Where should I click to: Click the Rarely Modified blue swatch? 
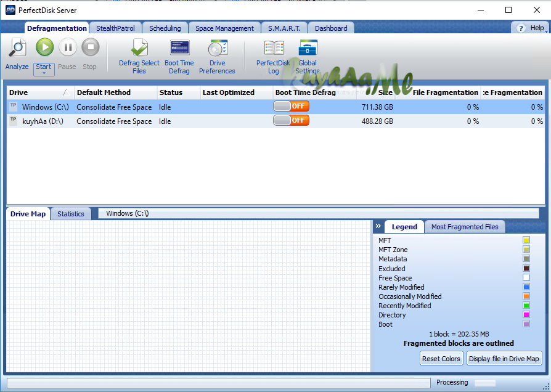pos(526,287)
